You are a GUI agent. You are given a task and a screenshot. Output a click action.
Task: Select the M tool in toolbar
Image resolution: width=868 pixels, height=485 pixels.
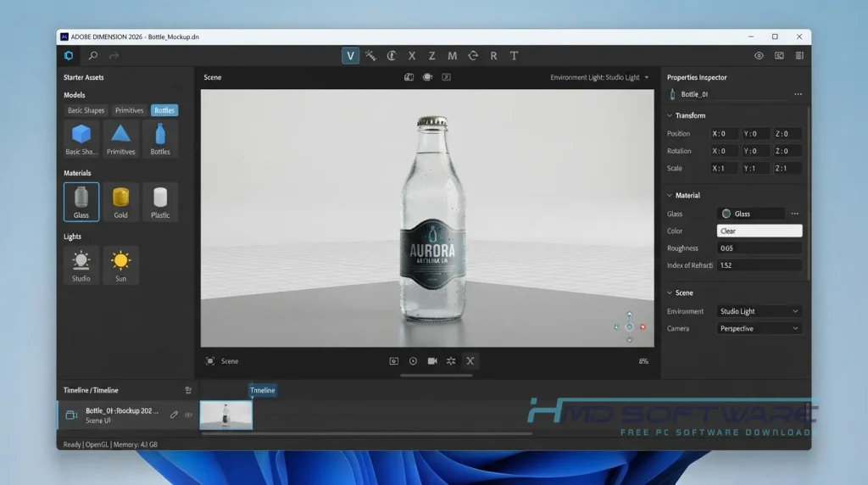[x=453, y=55]
